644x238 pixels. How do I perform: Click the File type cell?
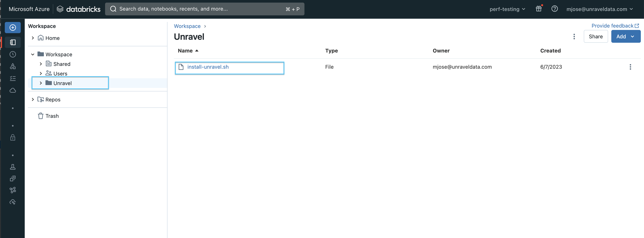click(x=329, y=67)
